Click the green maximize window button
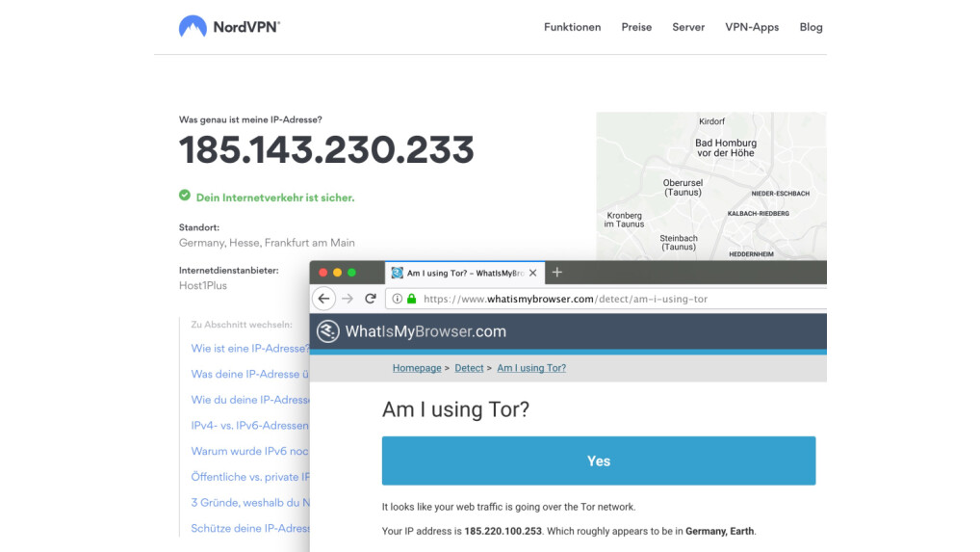 click(x=352, y=273)
